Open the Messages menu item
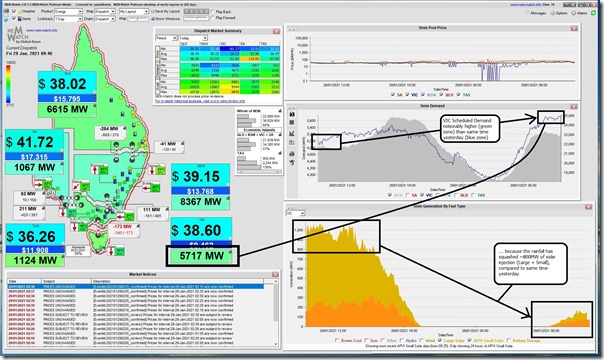604x360 pixels. coord(538,13)
